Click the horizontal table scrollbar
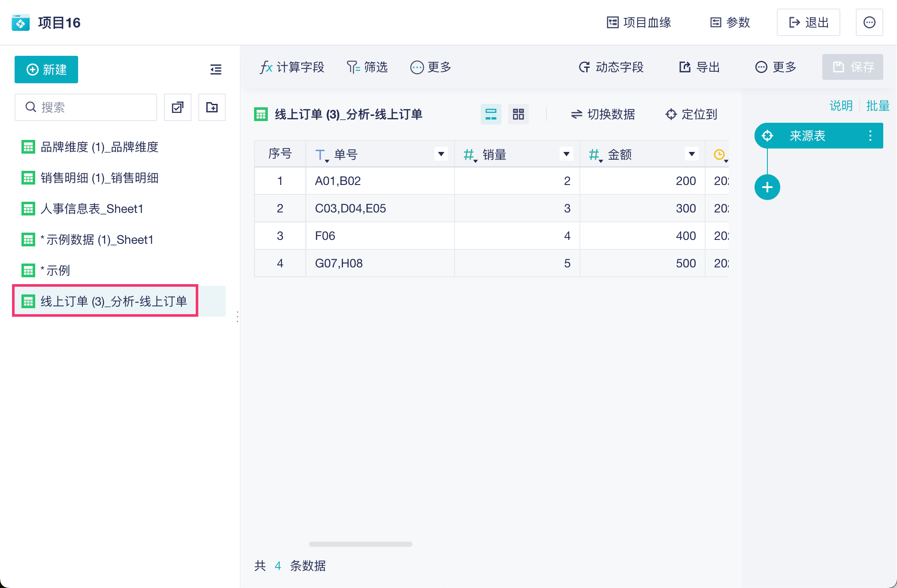This screenshot has height=588, width=897. pyautogui.click(x=361, y=544)
